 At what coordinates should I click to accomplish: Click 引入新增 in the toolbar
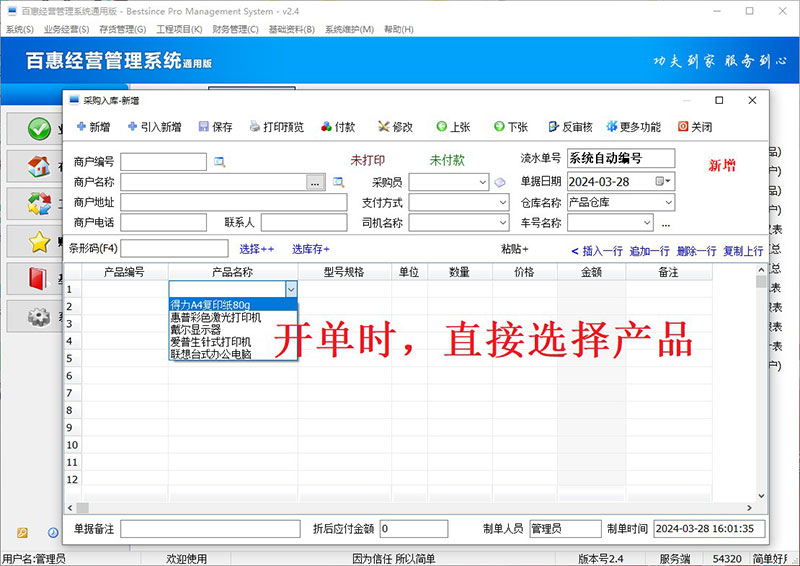tap(155, 127)
